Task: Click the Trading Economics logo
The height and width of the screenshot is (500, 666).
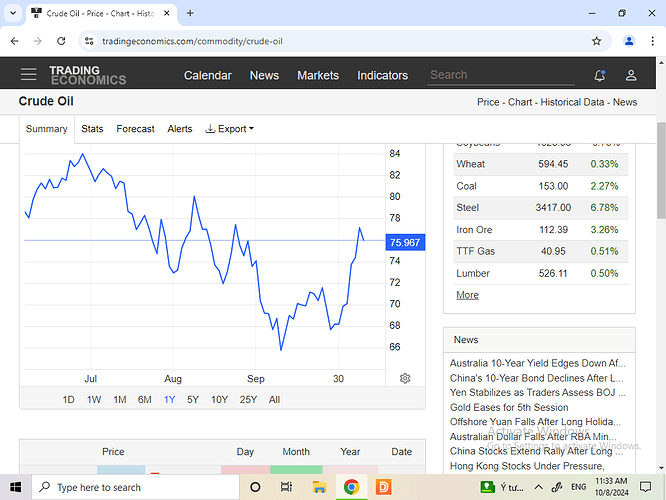Action: pyautogui.click(x=87, y=75)
